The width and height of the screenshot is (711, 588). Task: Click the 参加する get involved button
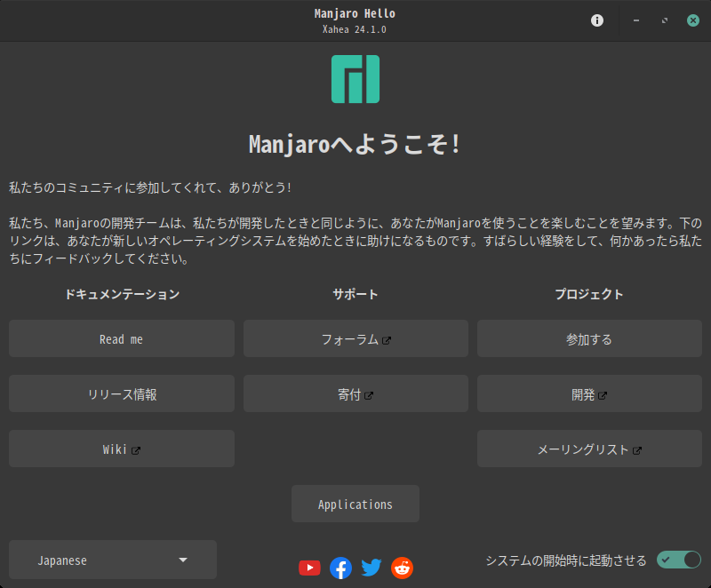pyautogui.click(x=589, y=338)
